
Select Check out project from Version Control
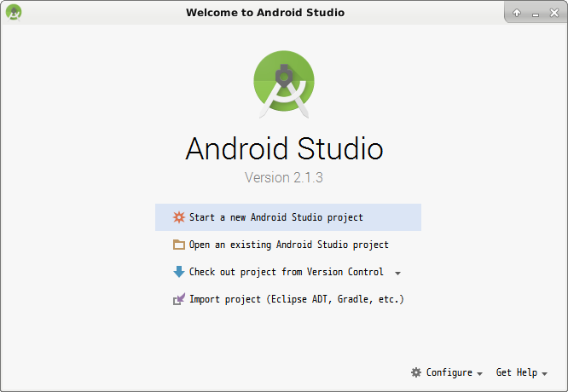286,272
